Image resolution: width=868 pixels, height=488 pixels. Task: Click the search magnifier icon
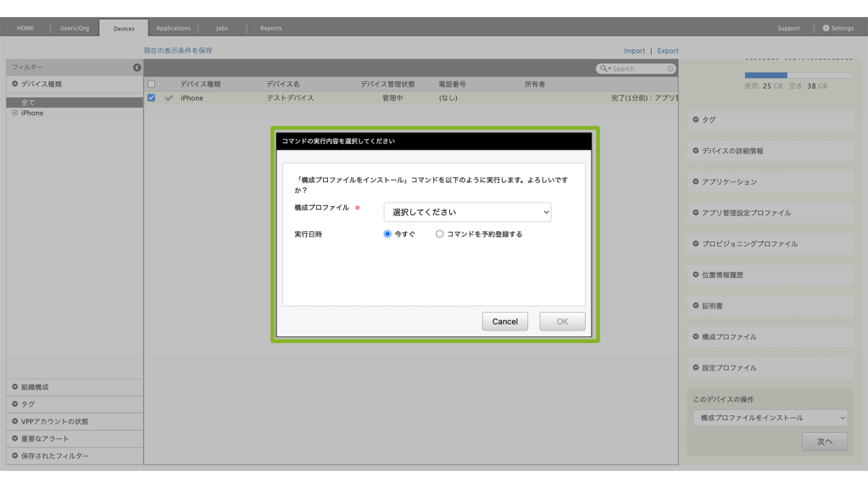click(x=604, y=69)
